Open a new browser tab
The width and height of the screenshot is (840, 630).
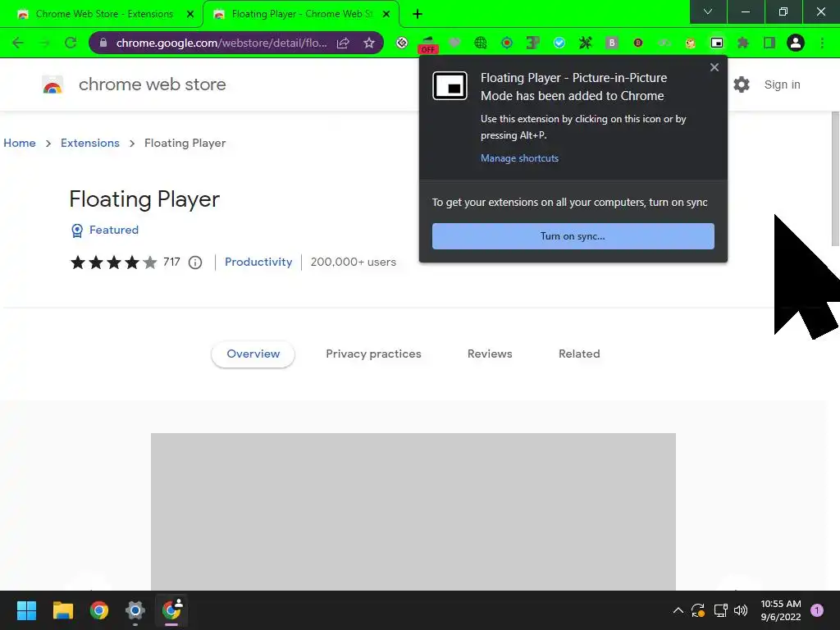click(x=418, y=14)
